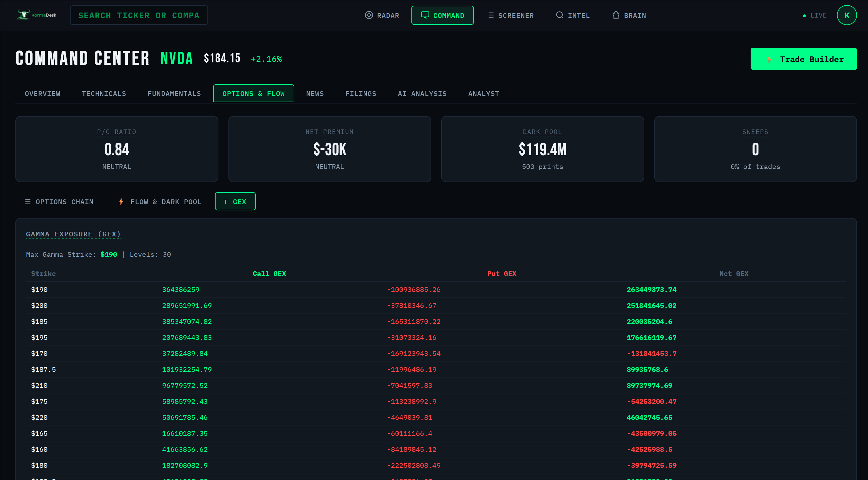Click the K user avatar
The image size is (868, 480).
tap(846, 15)
